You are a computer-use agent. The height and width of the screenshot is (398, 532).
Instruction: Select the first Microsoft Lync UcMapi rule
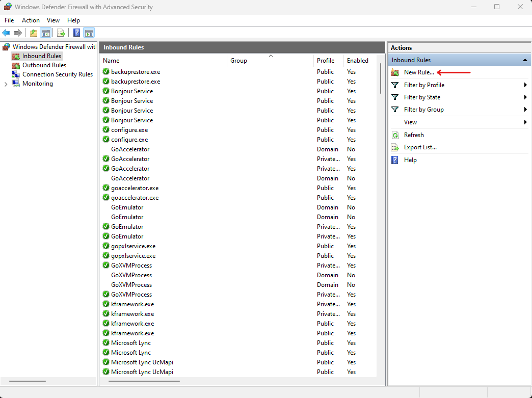(239, 362)
